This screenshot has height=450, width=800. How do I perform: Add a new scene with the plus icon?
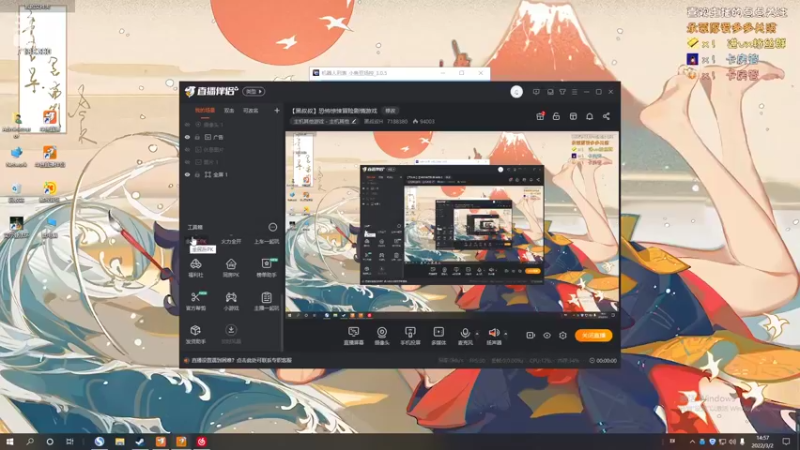point(277,110)
